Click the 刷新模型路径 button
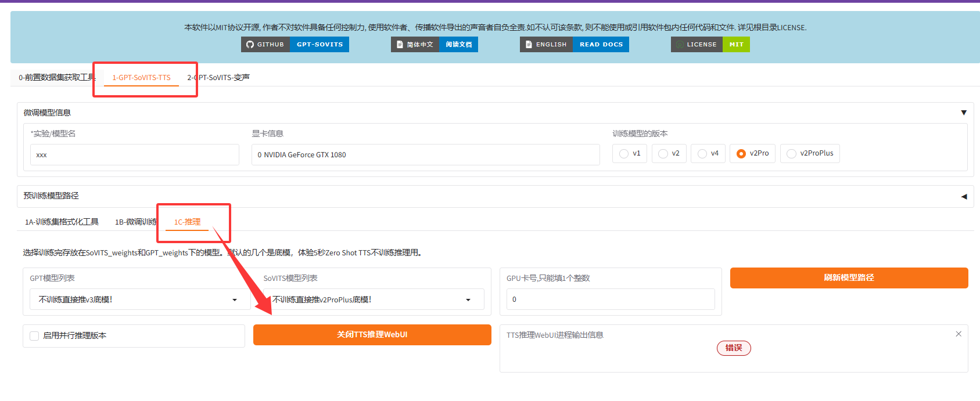 [849, 278]
